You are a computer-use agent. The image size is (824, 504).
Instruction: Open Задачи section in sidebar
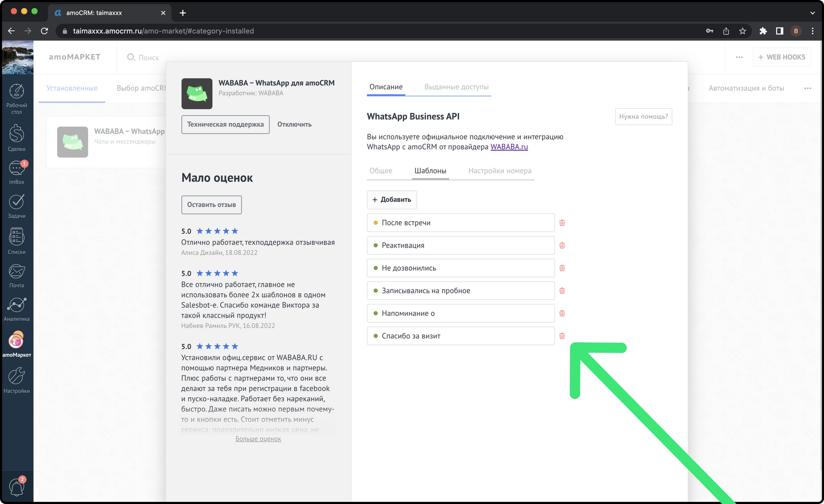16,206
